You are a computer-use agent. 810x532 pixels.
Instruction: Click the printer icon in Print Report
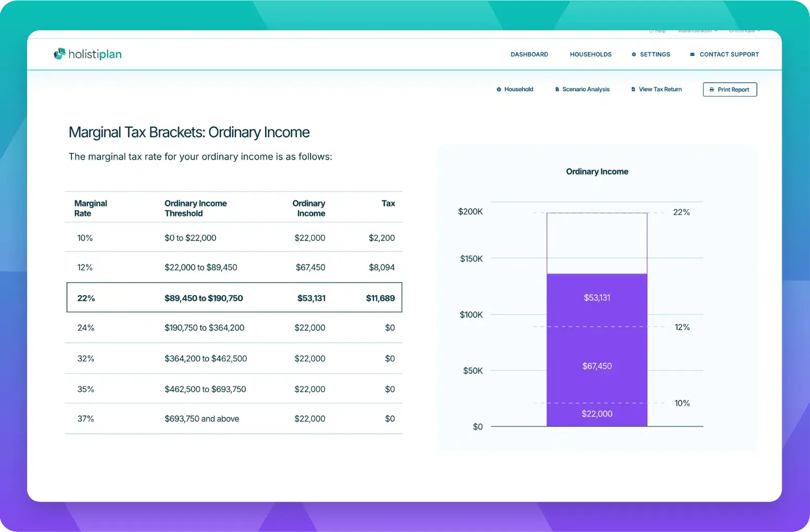tap(711, 90)
